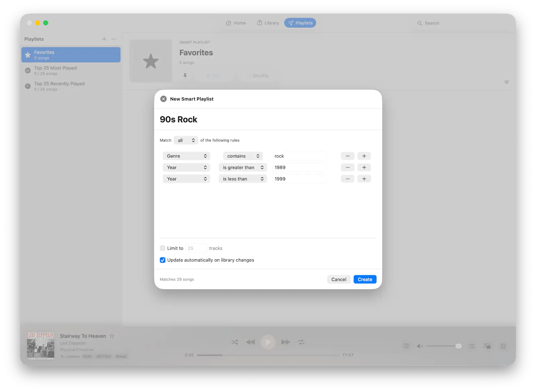The height and width of the screenshot is (392, 536).
Task: Click the 1989 value field
Action: tap(299, 168)
